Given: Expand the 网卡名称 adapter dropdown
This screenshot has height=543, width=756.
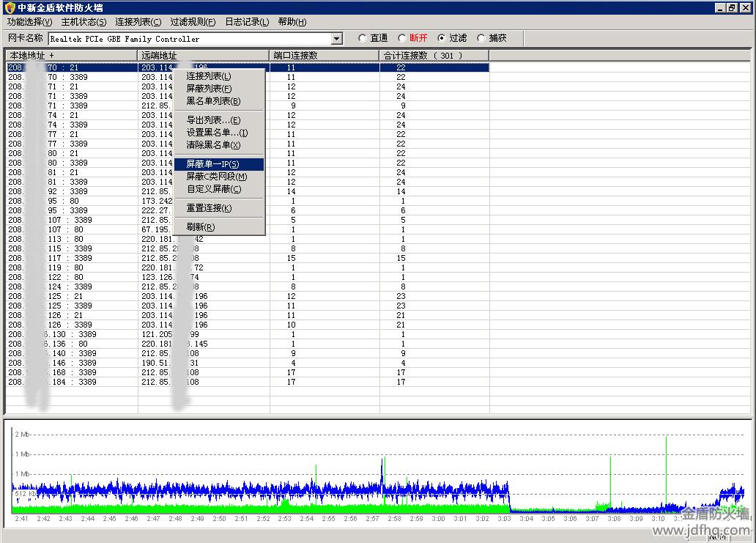Looking at the screenshot, I should (x=337, y=39).
